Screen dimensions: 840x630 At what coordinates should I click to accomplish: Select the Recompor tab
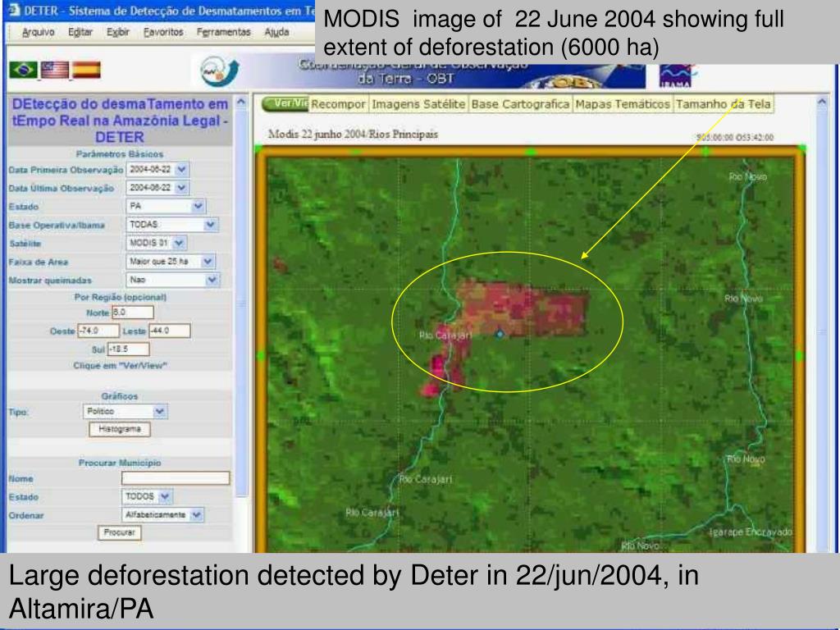click(x=338, y=104)
